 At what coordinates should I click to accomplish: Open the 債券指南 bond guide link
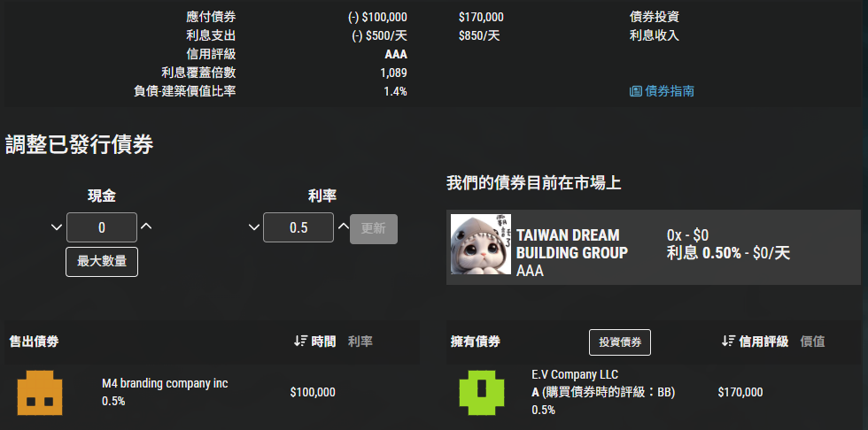click(x=663, y=91)
